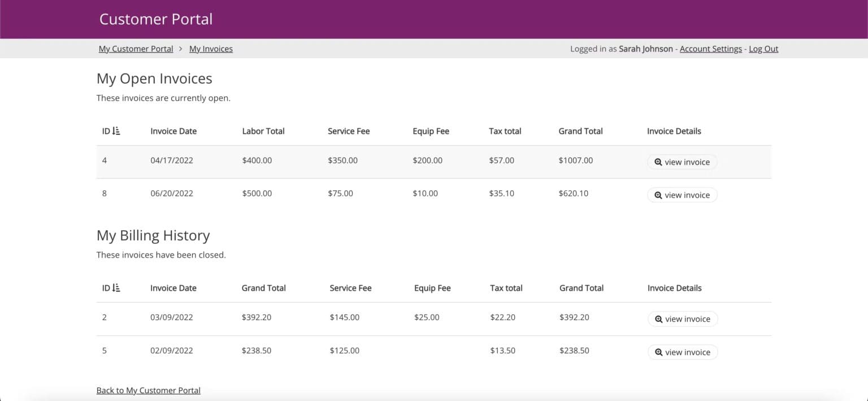
Task: Select My Invoices in the breadcrumb
Action: (x=211, y=49)
